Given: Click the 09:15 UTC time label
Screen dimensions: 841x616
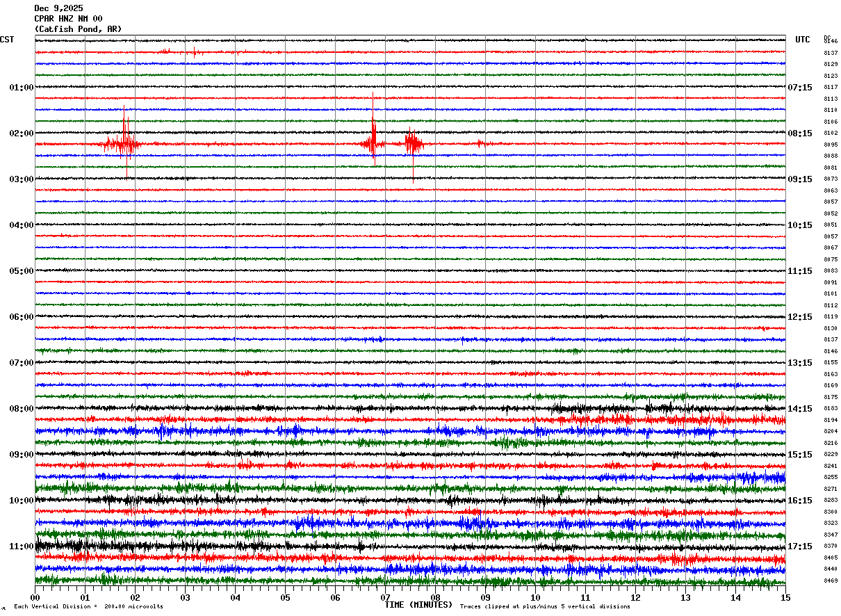Looking at the screenshot, I should pyautogui.click(x=800, y=179).
